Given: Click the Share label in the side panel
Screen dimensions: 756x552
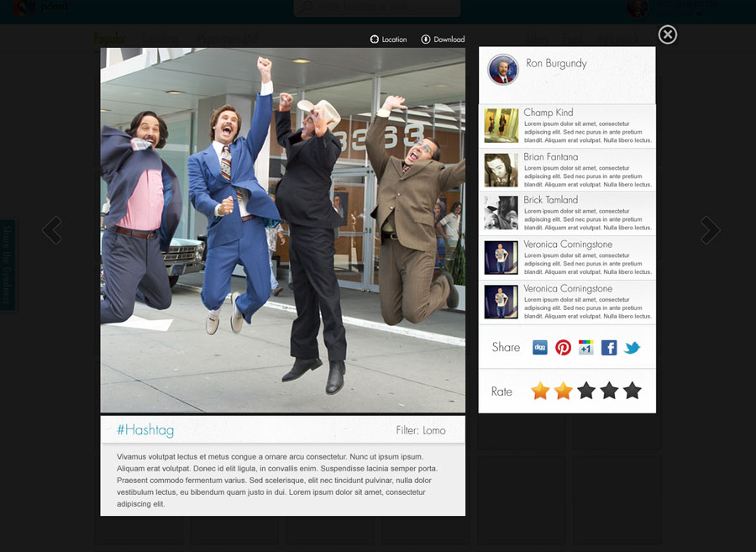Looking at the screenshot, I should pos(506,347).
